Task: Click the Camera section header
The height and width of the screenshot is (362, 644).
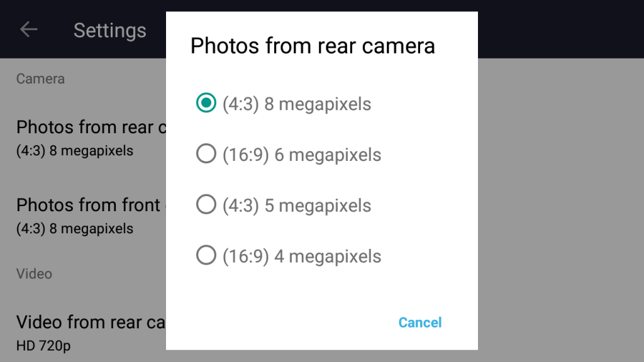Action: [x=40, y=79]
